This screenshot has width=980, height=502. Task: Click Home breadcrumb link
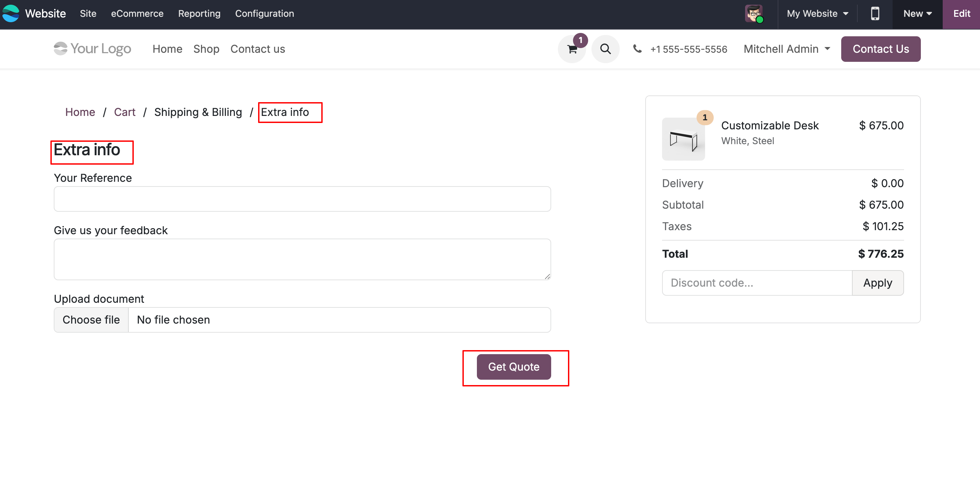click(80, 112)
